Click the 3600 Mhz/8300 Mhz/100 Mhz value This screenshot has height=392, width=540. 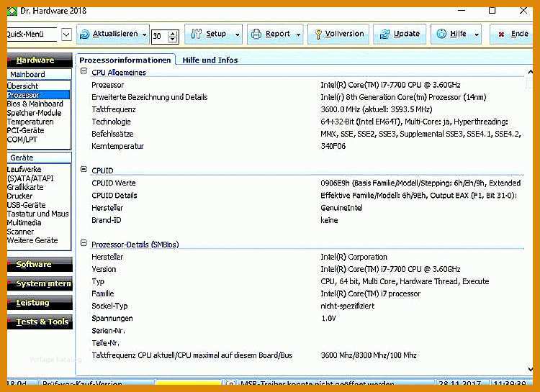[x=369, y=355]
